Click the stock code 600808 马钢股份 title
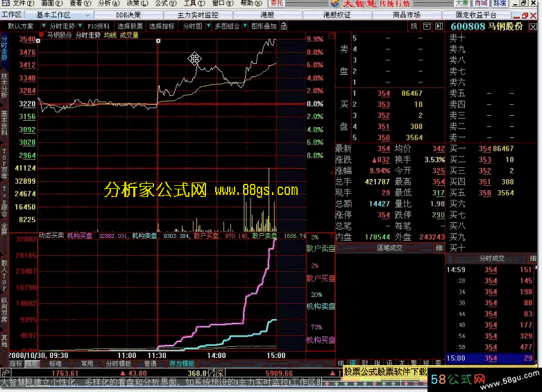 (486, 26)
